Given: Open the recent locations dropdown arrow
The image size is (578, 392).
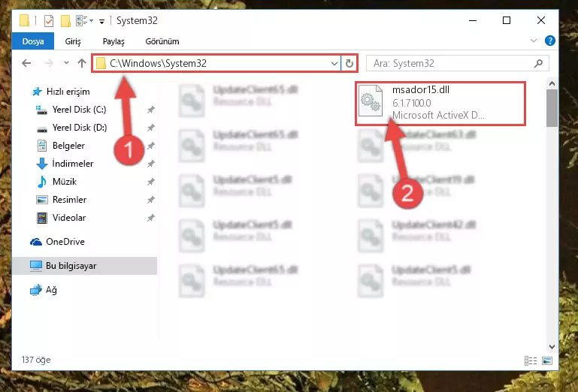Looking at the screenshot, I should click(66, 63).
